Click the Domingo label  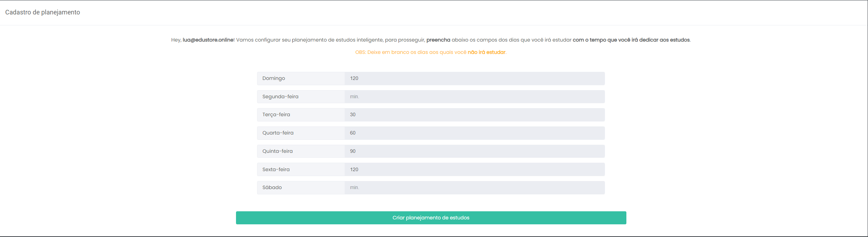tap(274, 78)
